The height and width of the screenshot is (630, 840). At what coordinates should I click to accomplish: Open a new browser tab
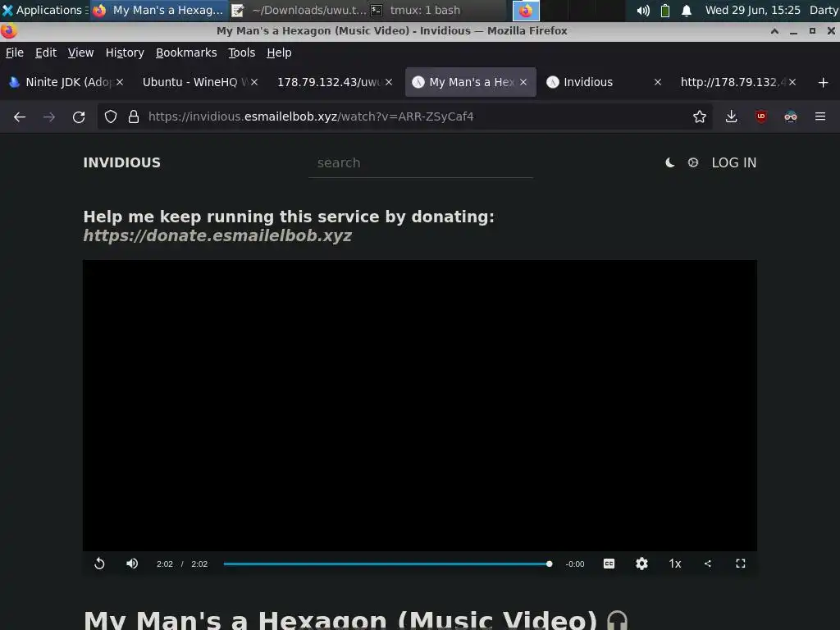(x=824, y=82)
